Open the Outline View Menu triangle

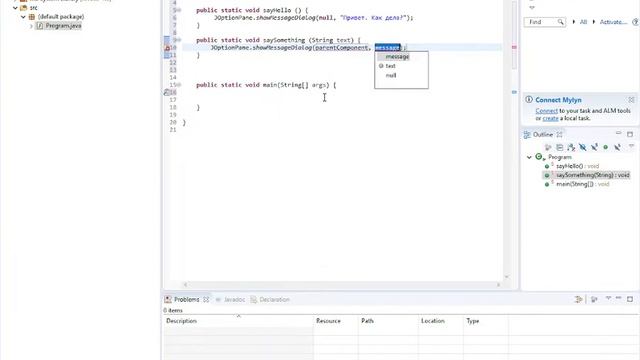coord(631,146)
